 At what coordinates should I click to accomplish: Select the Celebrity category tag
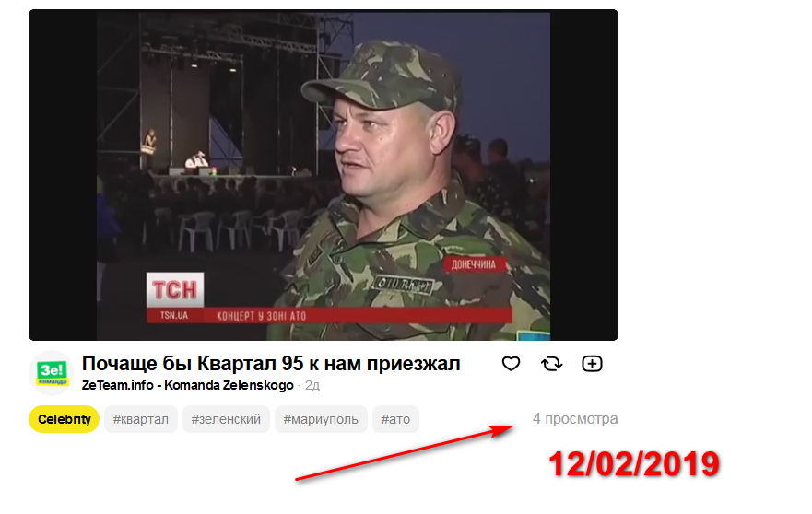[x=65, y=419]
